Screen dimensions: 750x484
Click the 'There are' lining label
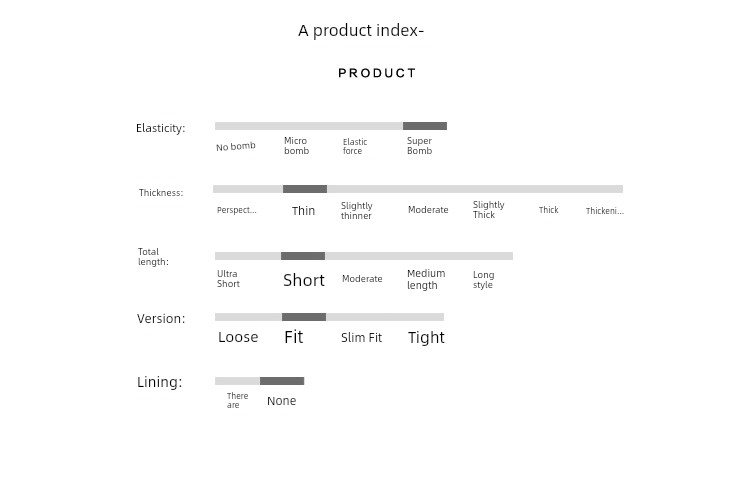click(237, 400)
